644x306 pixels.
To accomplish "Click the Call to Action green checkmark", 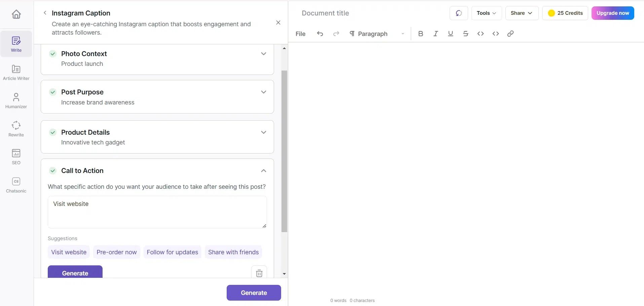I will tap(53, 171).
